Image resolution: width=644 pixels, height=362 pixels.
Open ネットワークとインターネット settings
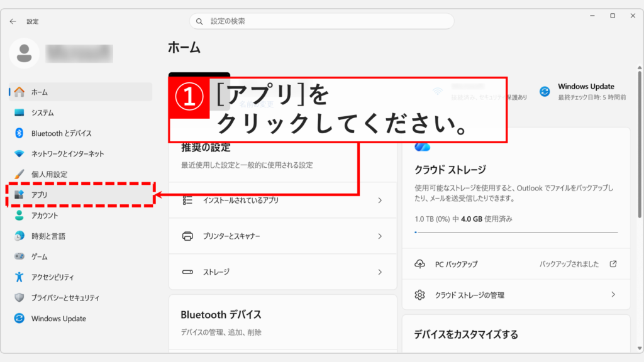pos(80,153)
